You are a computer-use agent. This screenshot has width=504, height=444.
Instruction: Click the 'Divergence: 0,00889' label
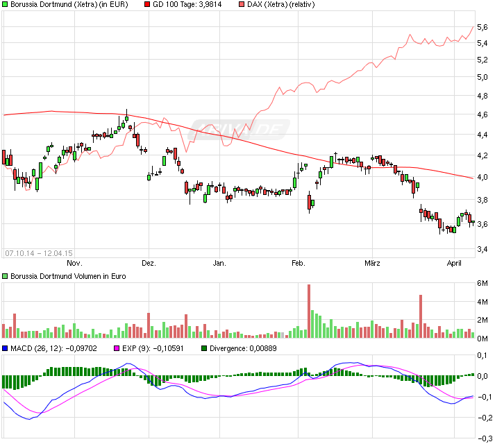243,348
